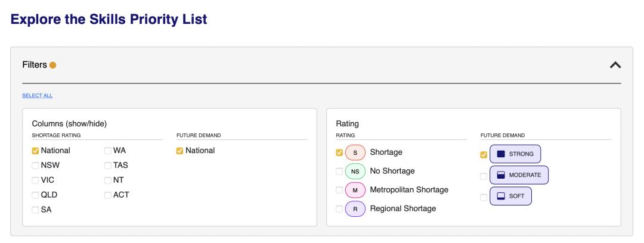This screenshot has height=243, width=644.
Task: Tick the VIC column checkbox
Action: [x=36, y=180]
